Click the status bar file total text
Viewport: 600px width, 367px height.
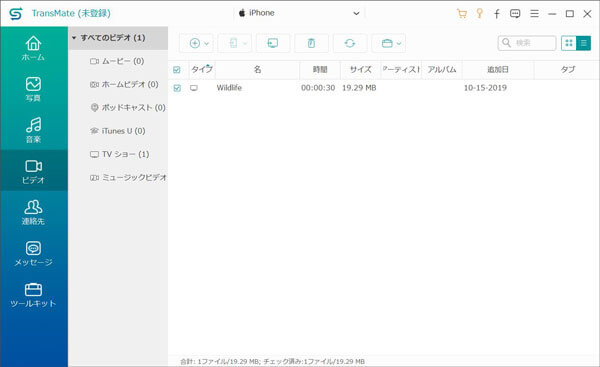[272, 361]
